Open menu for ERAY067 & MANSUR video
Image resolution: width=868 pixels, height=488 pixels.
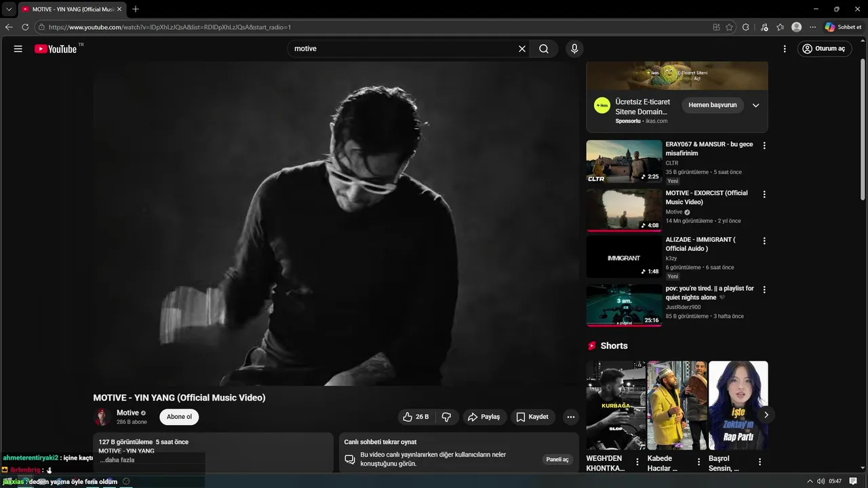(764, 146)
